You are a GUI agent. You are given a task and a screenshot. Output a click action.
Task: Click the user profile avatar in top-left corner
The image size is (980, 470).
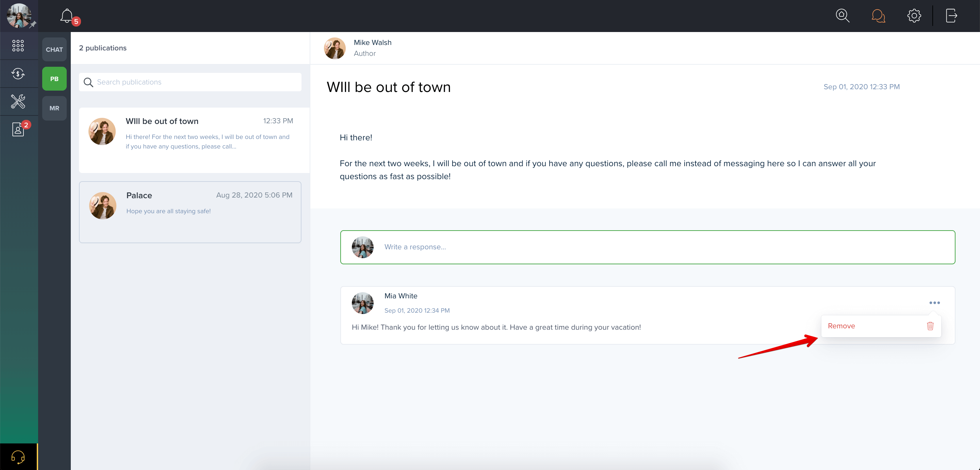coord(19,16)
